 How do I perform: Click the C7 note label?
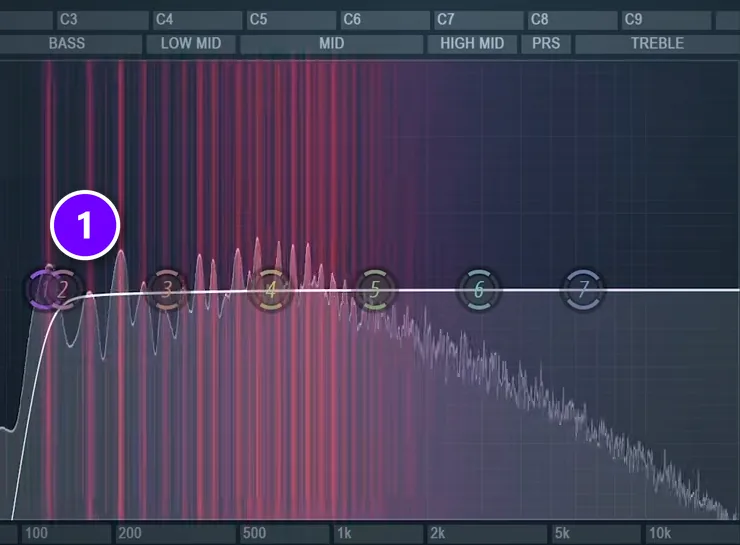coord(446,20)
